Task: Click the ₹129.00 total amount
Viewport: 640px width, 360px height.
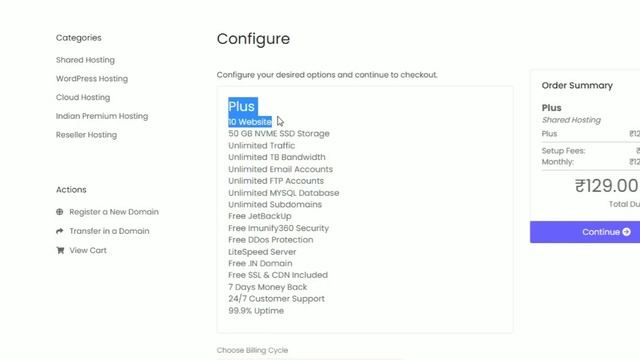Action: pos(607,186)
